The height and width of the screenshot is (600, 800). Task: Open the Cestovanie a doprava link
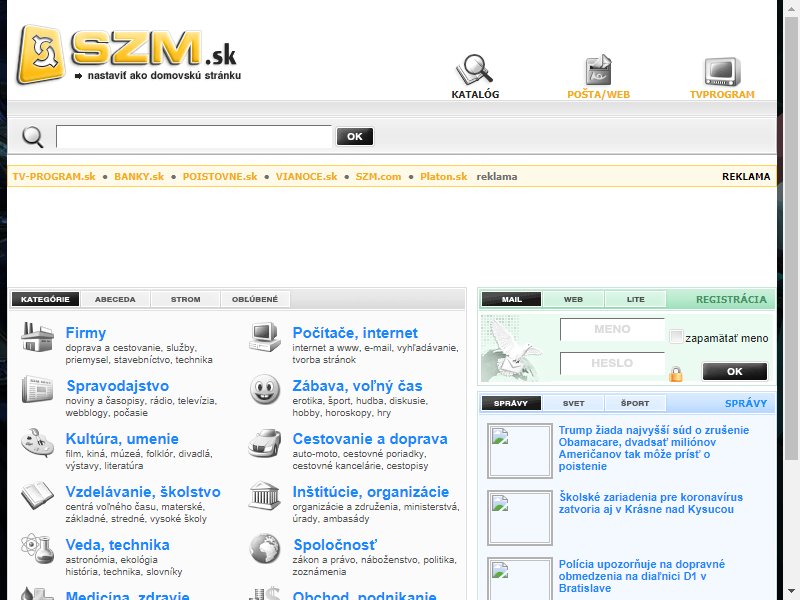click(370, 439)
